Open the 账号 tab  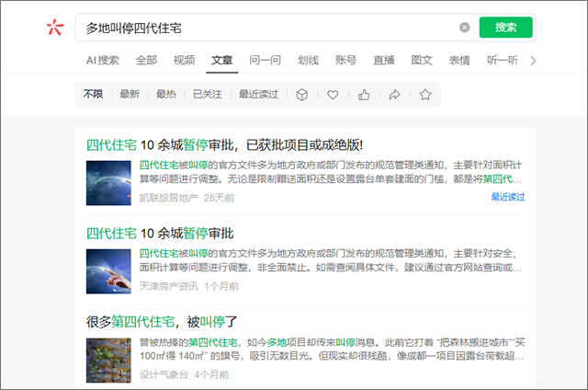coord(345,60)
